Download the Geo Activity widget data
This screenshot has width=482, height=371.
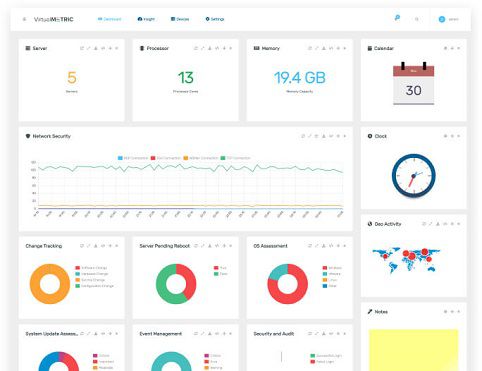pyautogui.click(x=438, y=224)
